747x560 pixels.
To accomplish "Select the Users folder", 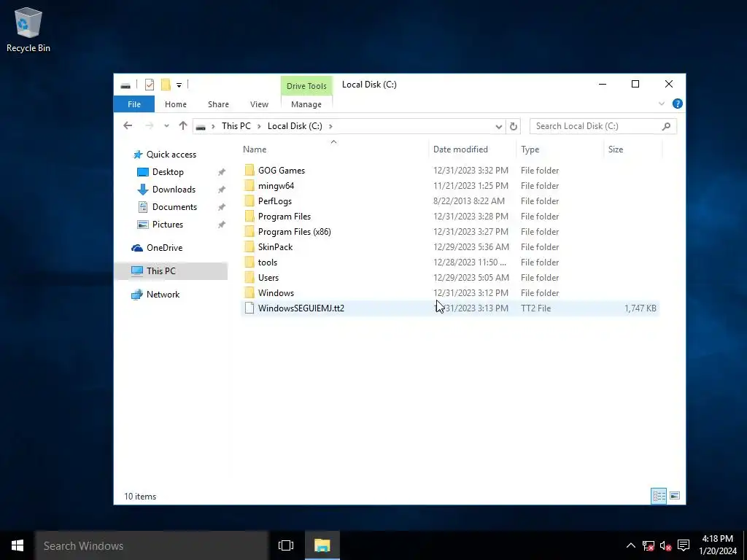I will (268, 277).
